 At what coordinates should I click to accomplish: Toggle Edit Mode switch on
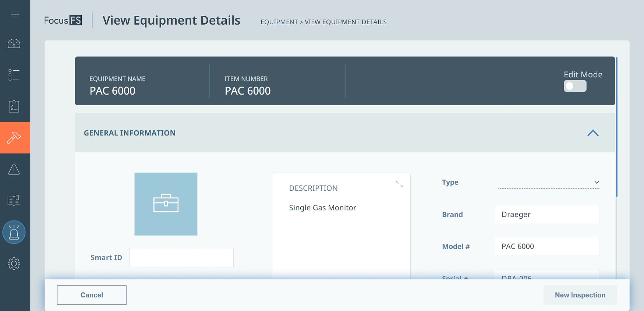tap(575, 86)
